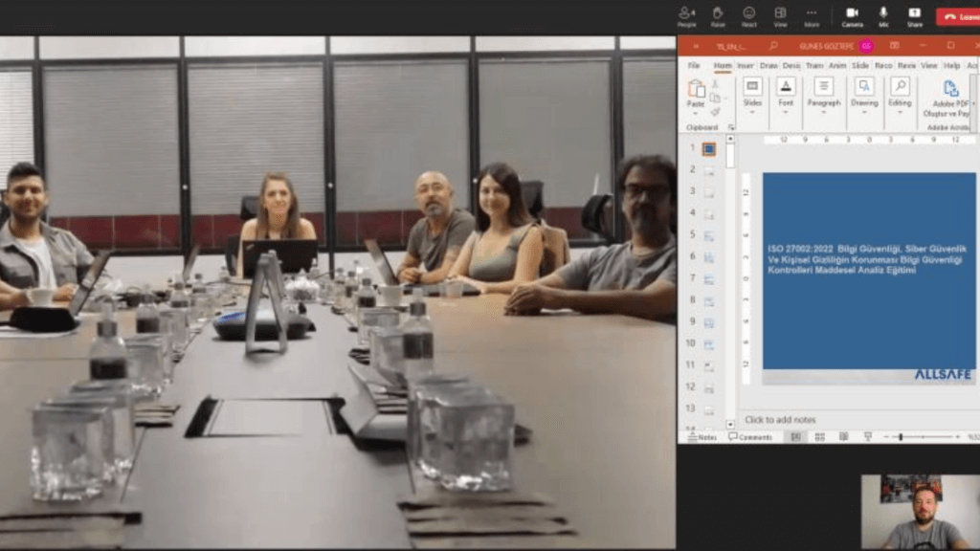Adjust the zoom slider in status bar
Viewport: 980px width, 551px height.
point(901,437)
